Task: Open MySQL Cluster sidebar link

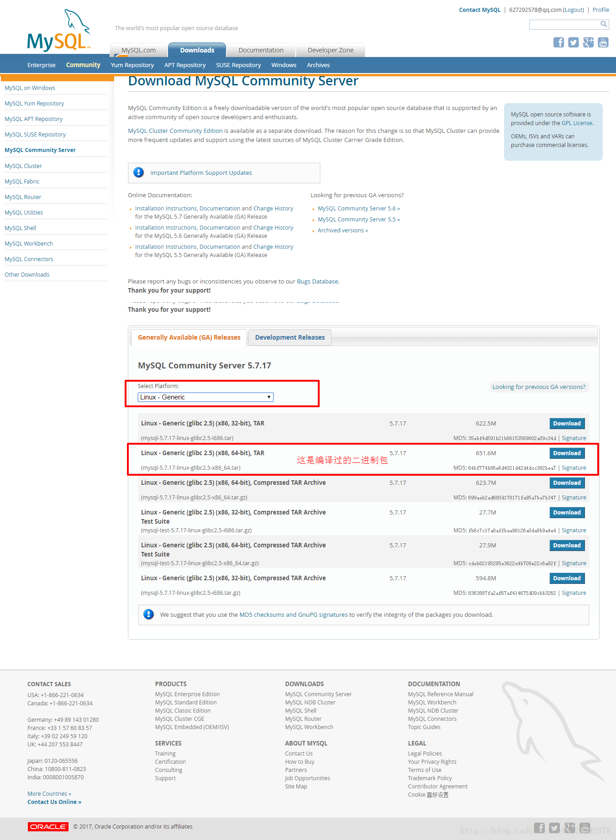Action: (23, 166)
